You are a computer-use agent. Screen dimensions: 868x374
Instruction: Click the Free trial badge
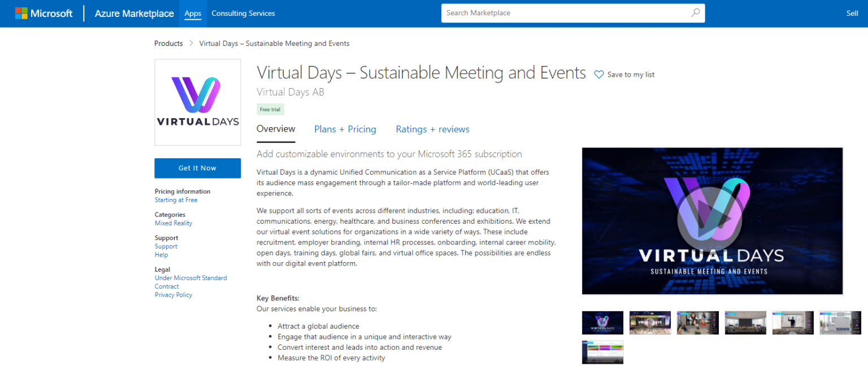(x=270, y=109)
